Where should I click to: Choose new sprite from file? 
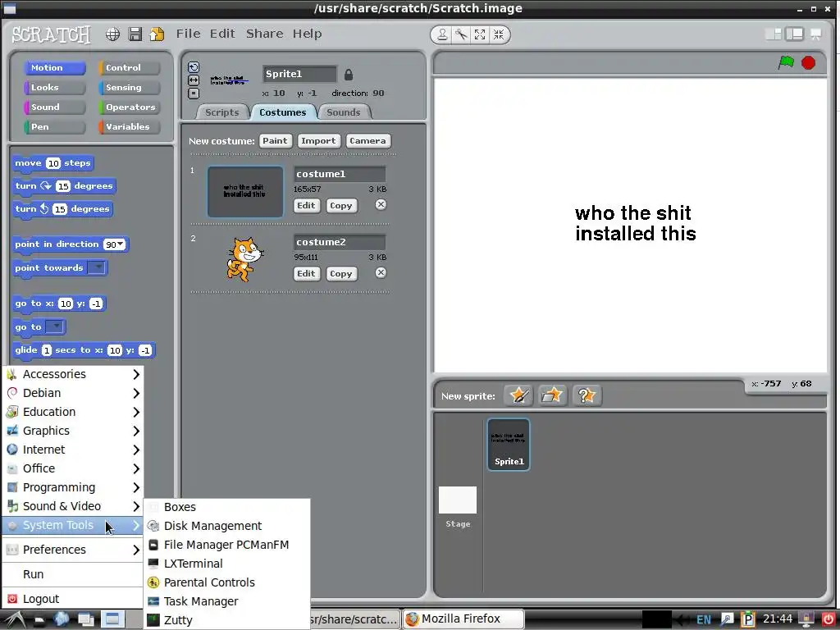[552, 396]
